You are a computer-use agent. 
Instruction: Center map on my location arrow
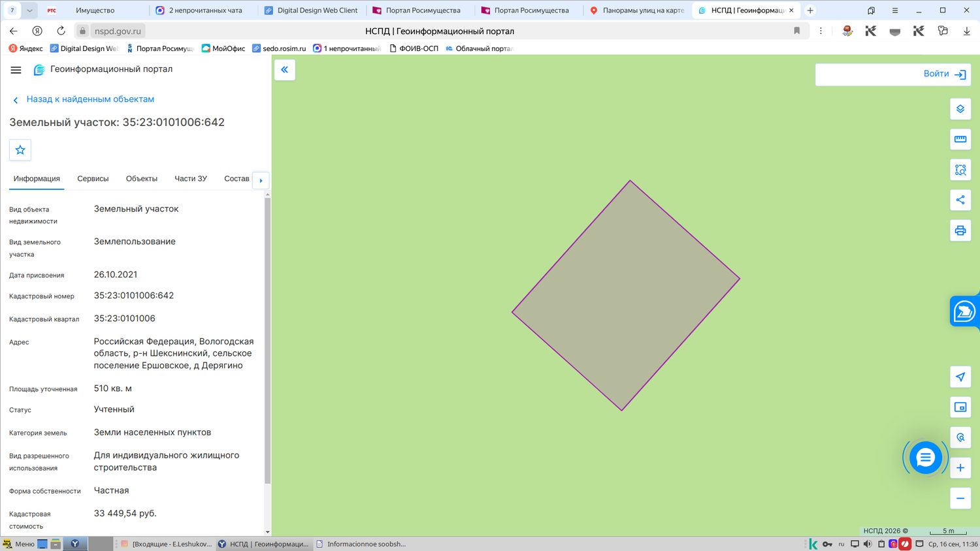pyautogui.click(x=960, y=377)
